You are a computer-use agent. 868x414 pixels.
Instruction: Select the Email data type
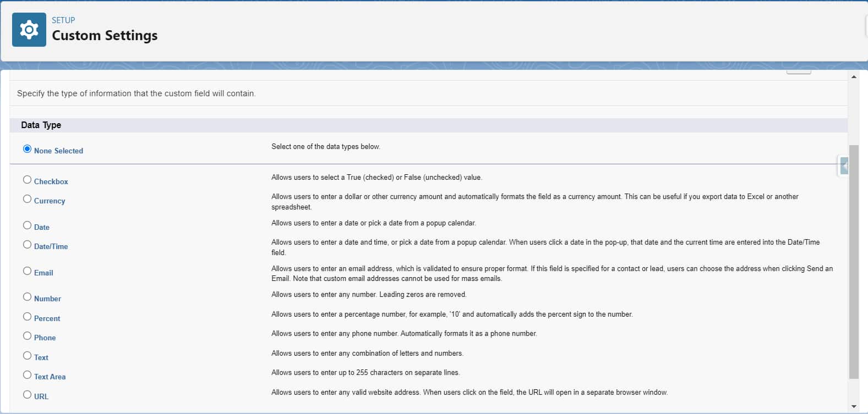(27, 271)
